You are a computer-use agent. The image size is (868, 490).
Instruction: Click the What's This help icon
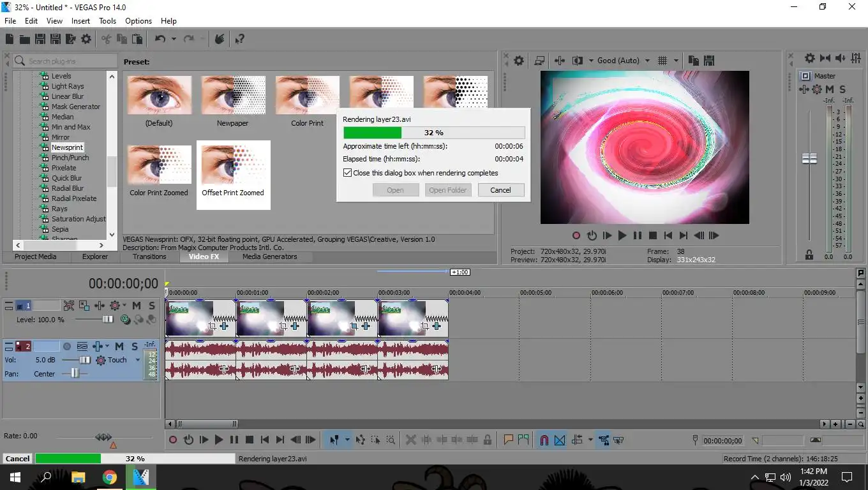pos(239,39)
